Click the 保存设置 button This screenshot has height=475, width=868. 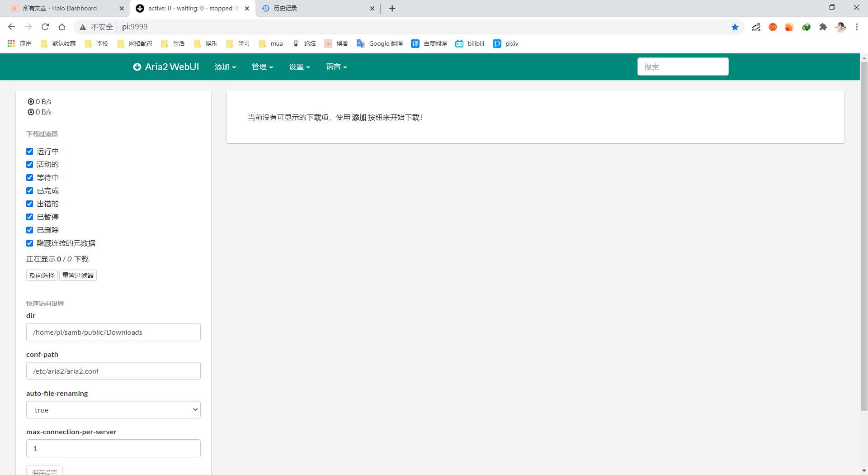pos(44,470)
